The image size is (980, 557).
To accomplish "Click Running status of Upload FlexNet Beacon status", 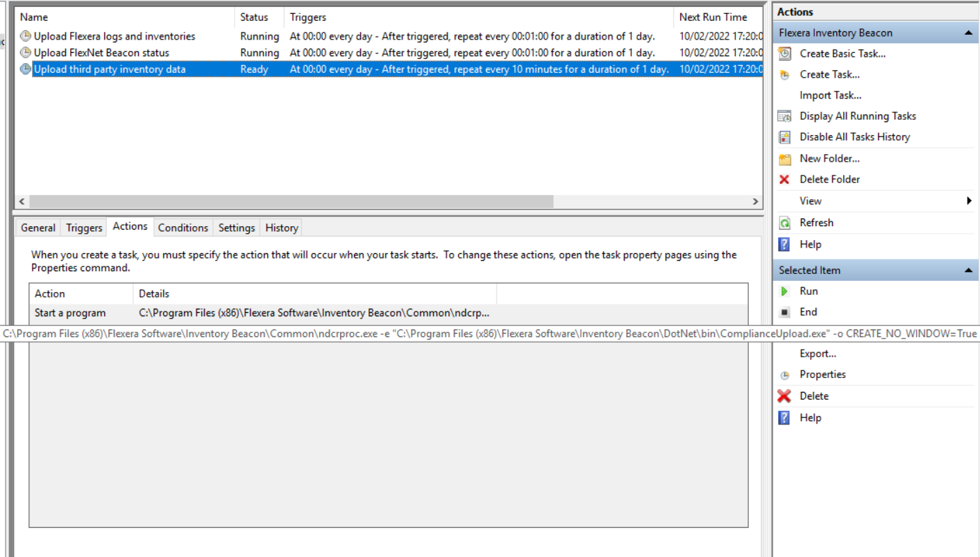I will click(x=260, y=53).
